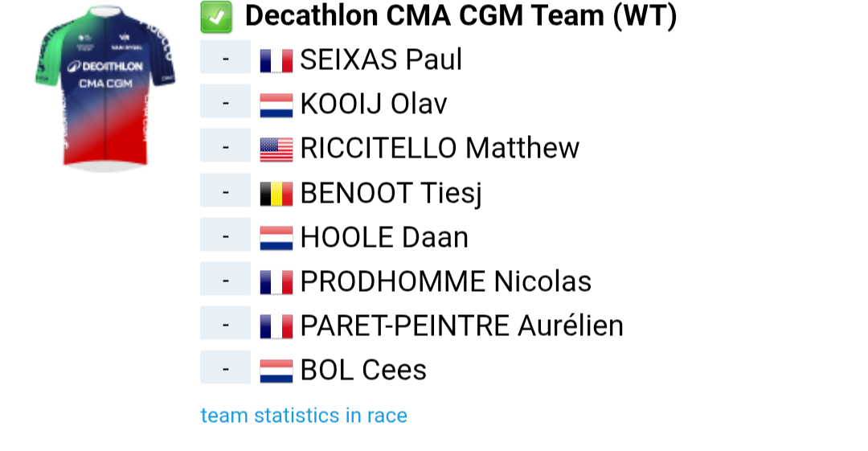Click the Dutch flag beside HOOLE Daan
This screenshot has height=451, width=868.
click(276, 238)
